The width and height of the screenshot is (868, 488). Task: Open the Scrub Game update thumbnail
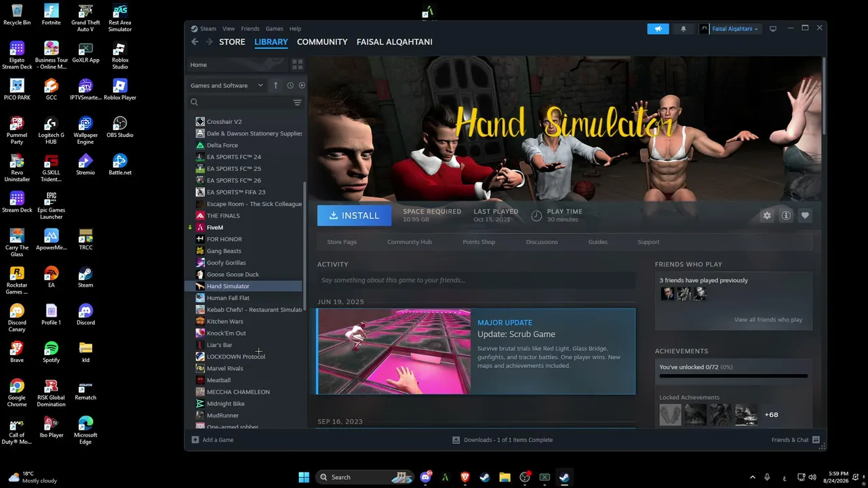[x=394, y=351]
